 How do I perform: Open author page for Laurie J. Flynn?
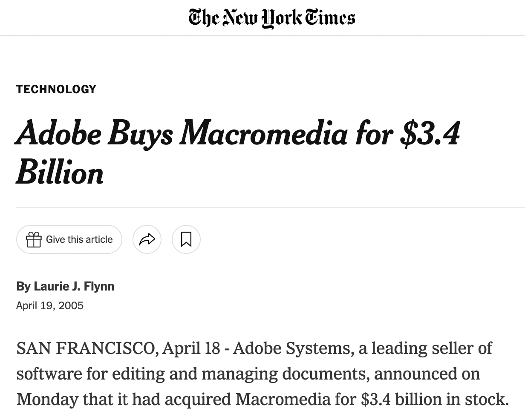click(x=74, y=286)
